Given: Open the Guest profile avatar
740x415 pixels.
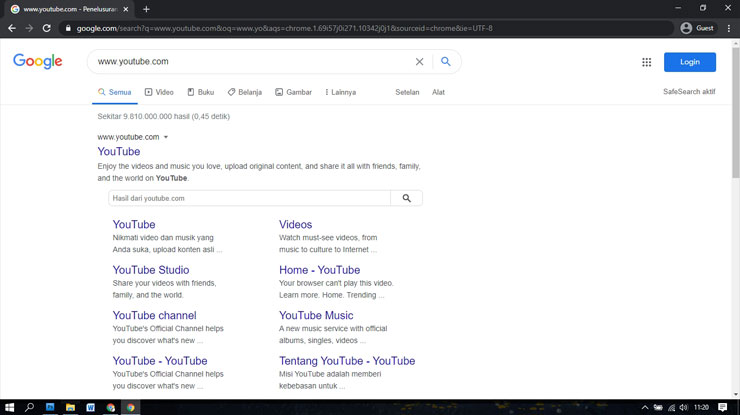Looking at the screenshot, I should [x=686, y=28].
